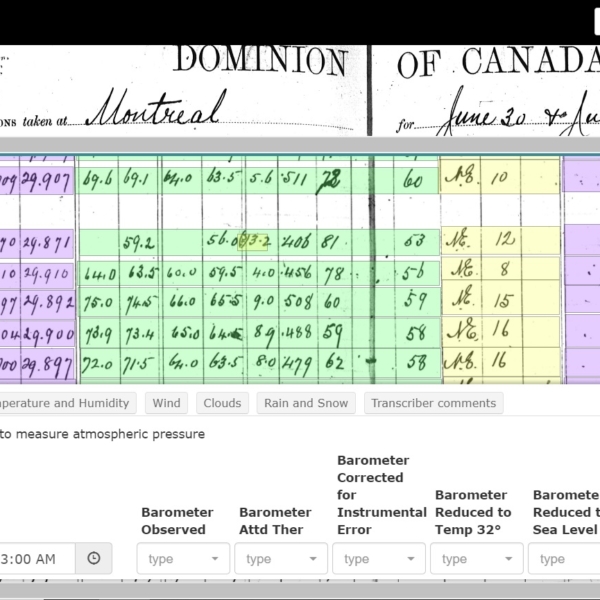600x600 pixels.
Task: Click the clock icon beside the time field
Action: click(94, 558)
